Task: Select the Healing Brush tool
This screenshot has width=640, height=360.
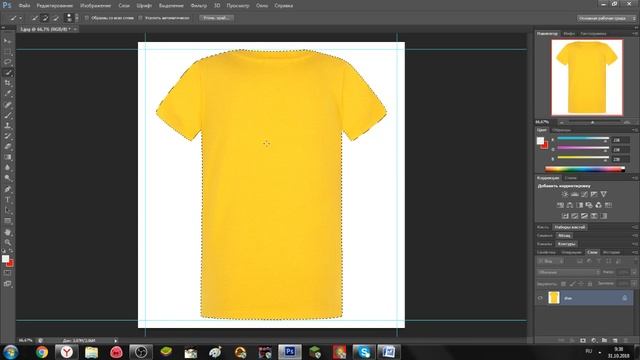Action: (7, 104)
